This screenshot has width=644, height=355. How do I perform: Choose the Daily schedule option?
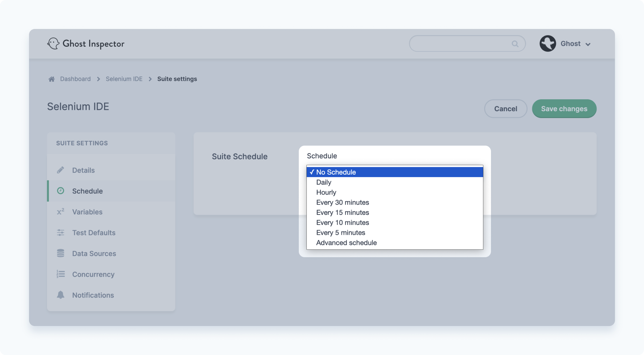tap(395, 182)
